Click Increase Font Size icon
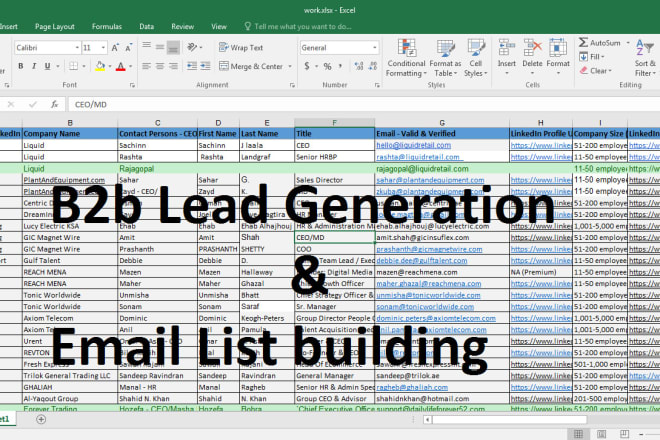Image resolution: width=660 pixels, height=440 pixels. (115, 48)
